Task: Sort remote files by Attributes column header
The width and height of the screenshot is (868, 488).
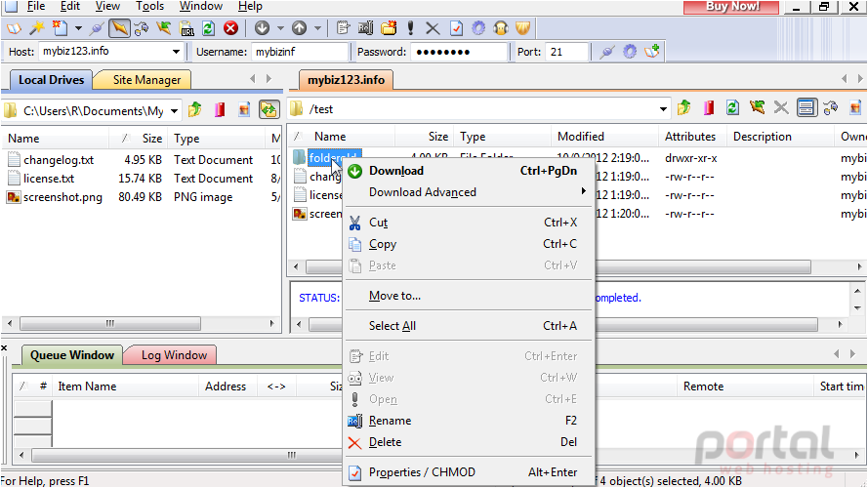Action: pyautogui.click(x=692, y=136)
